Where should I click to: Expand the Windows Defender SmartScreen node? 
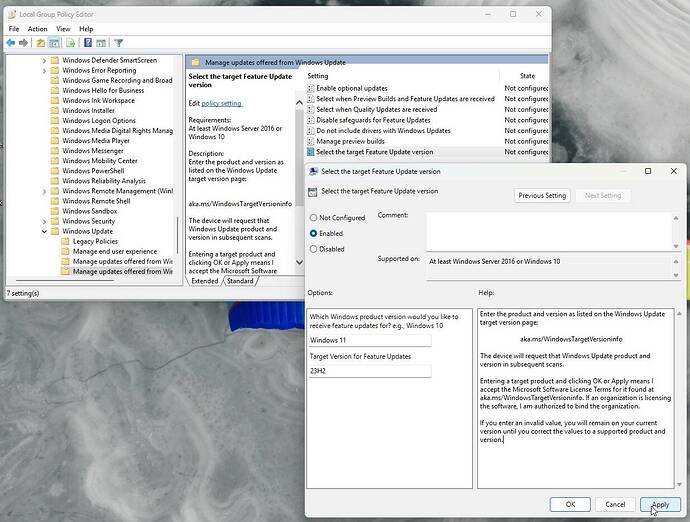click(44, 60)
